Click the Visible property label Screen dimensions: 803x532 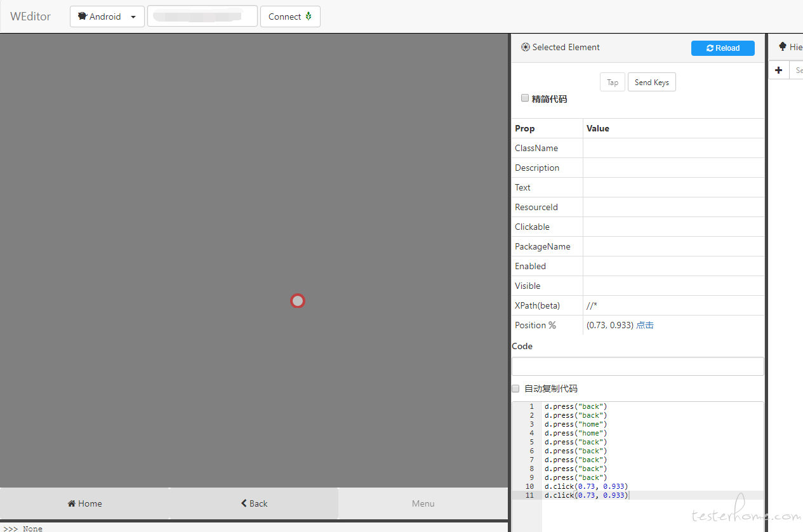(528, 286)
